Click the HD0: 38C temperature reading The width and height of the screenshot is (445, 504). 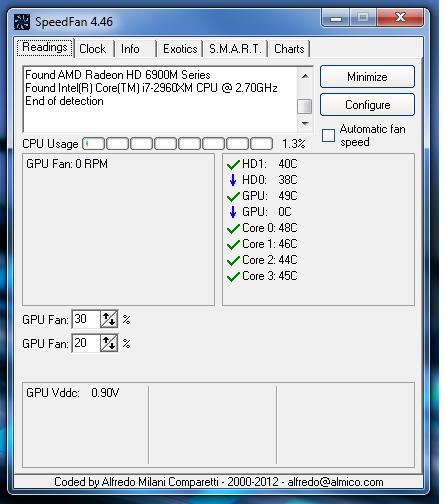point(270,180)
